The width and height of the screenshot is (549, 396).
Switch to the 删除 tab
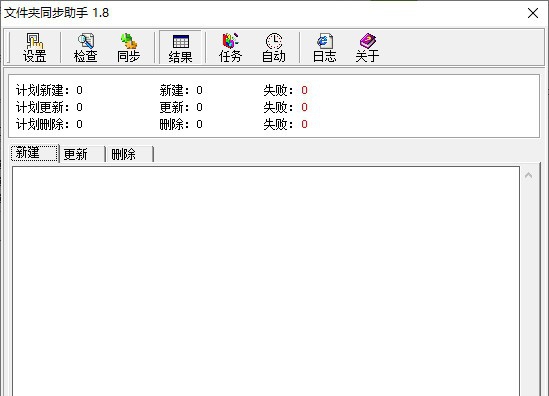[x=130, y=154]
